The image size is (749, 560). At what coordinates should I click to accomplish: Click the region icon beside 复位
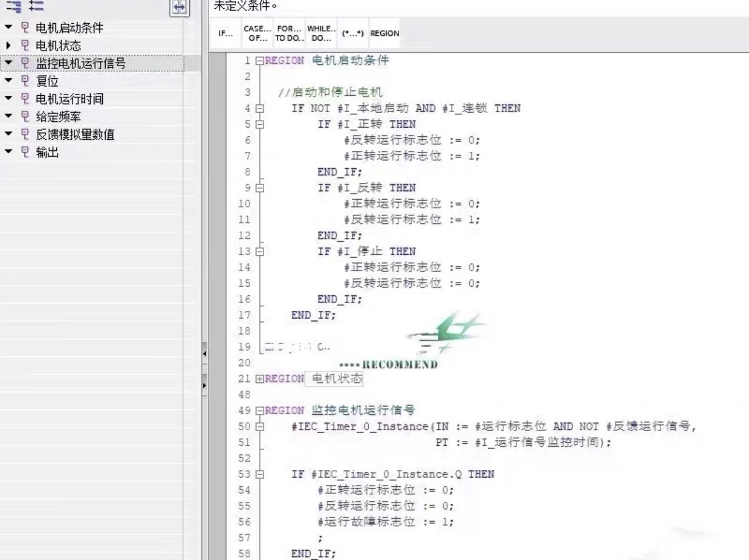click(x=24, y=81)
